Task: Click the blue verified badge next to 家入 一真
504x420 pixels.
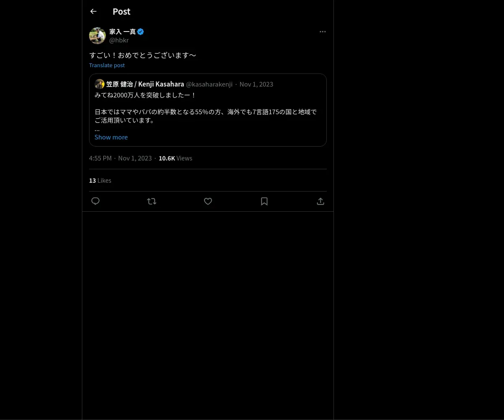Action: click(x=141, y=31)
